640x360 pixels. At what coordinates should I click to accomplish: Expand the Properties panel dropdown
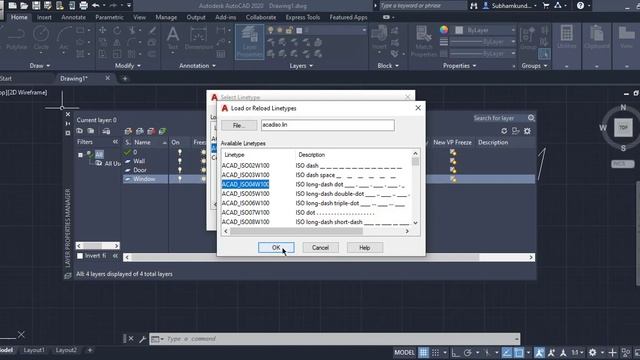(x=459, y=66)
